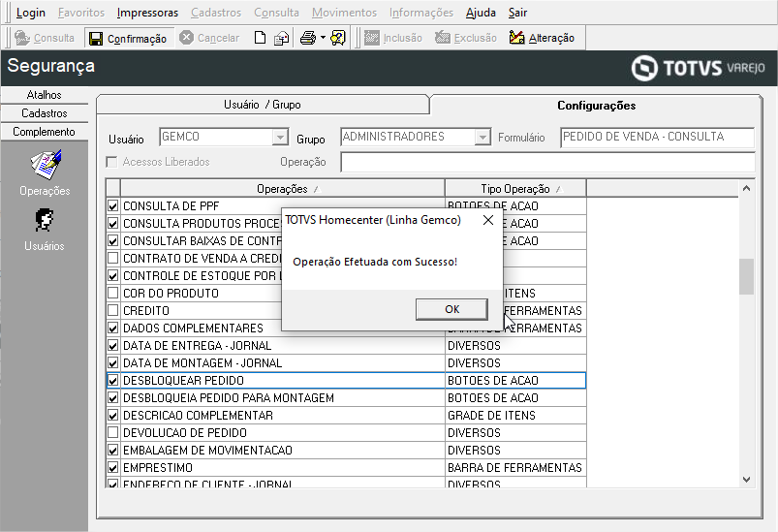Click scroll up arrow of operations list
778x532 pixels.
746,189
